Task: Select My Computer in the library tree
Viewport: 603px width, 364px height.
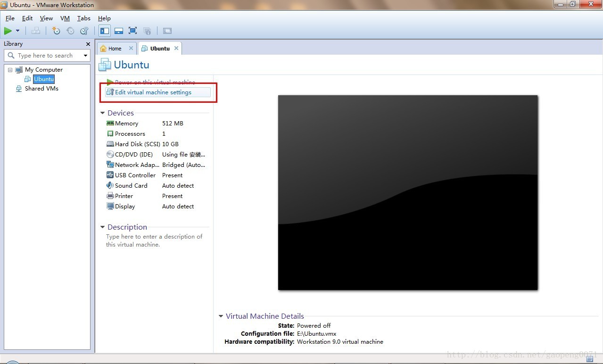Action: click(x=43, y=70)
